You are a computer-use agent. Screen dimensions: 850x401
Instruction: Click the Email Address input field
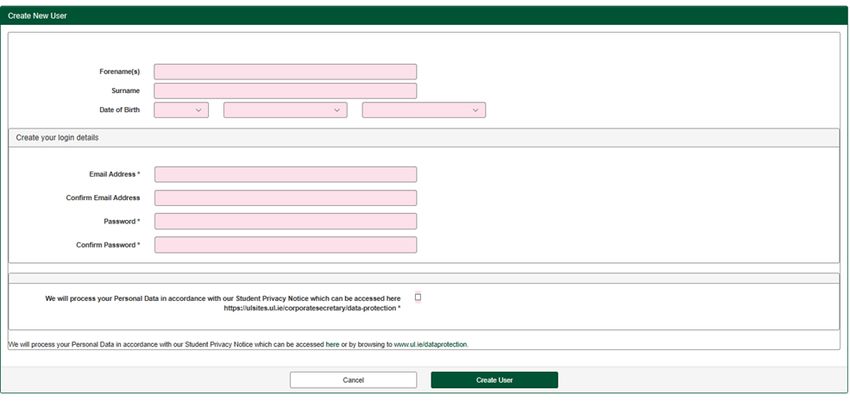click(286, 174)
